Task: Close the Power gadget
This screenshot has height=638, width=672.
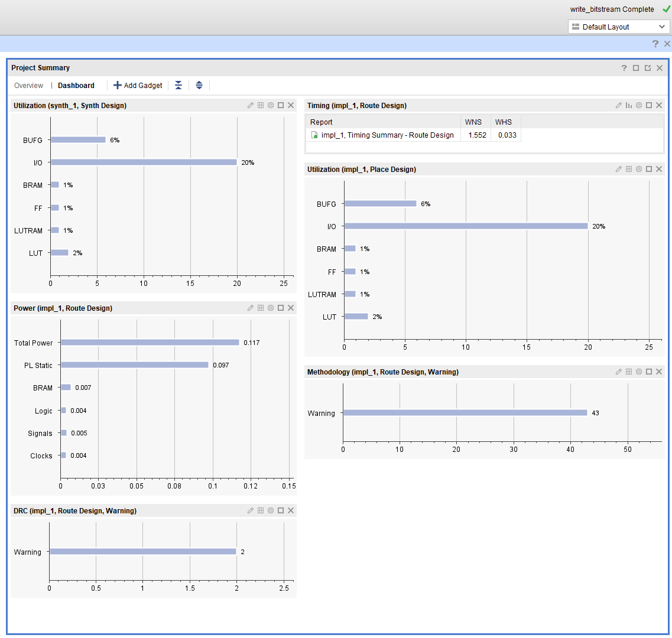Action: click(x=291, y=308)
